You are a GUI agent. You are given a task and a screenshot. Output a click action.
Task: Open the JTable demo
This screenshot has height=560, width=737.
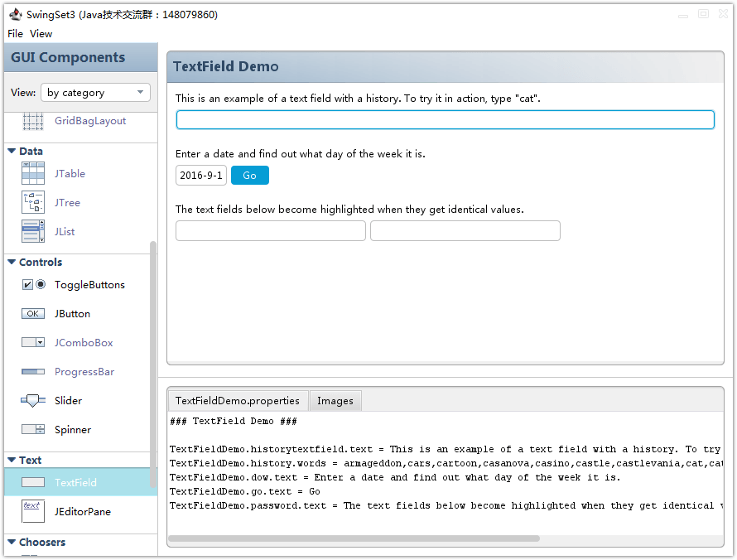(x=70, y=173)
